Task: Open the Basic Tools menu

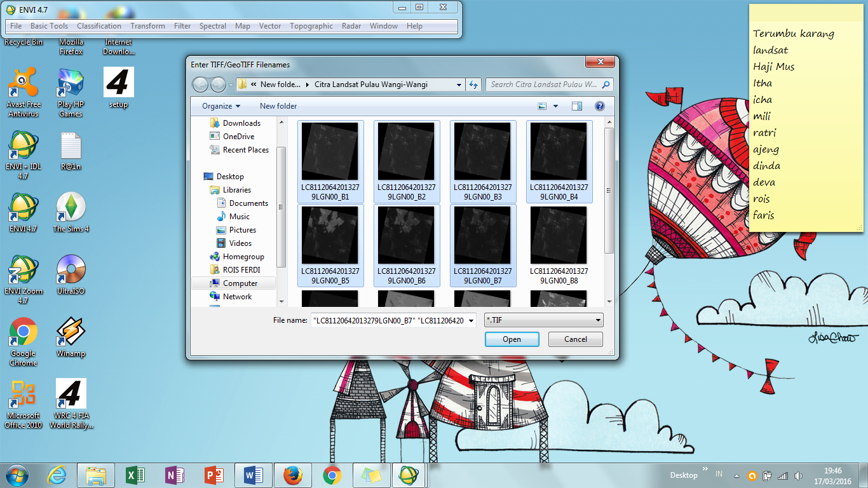Action: (x=49, y=26)
